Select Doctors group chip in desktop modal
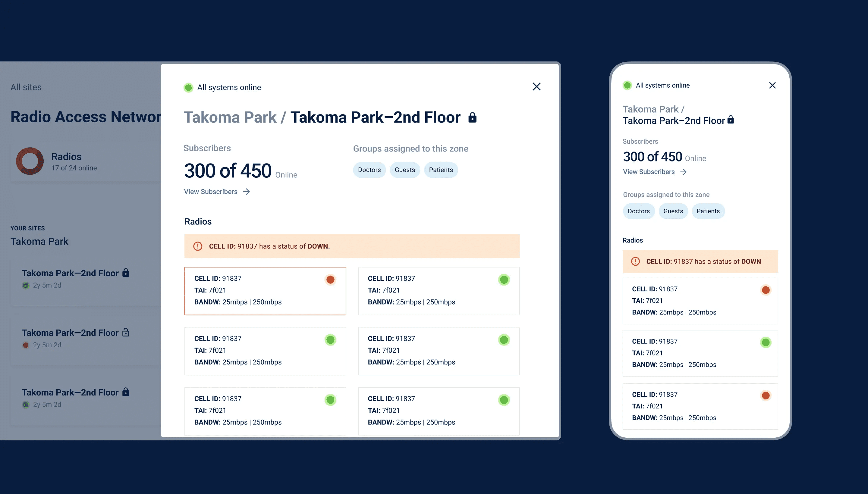This screenshot has width=868, height=494. [x=369, y=170]
